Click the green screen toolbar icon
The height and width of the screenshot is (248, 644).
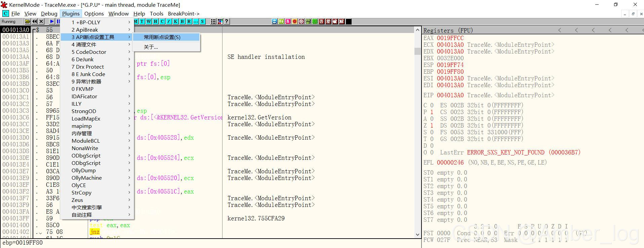(315, 21)
